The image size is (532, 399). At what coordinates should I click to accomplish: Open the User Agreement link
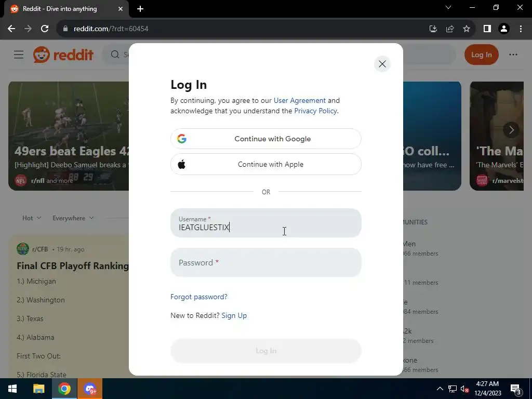(300, 100)
